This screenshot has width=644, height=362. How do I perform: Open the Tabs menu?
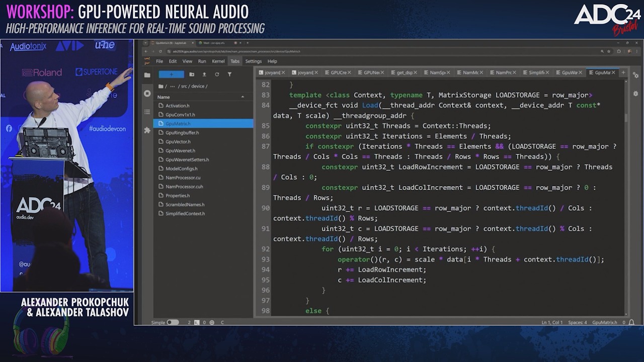pos(235,61)
